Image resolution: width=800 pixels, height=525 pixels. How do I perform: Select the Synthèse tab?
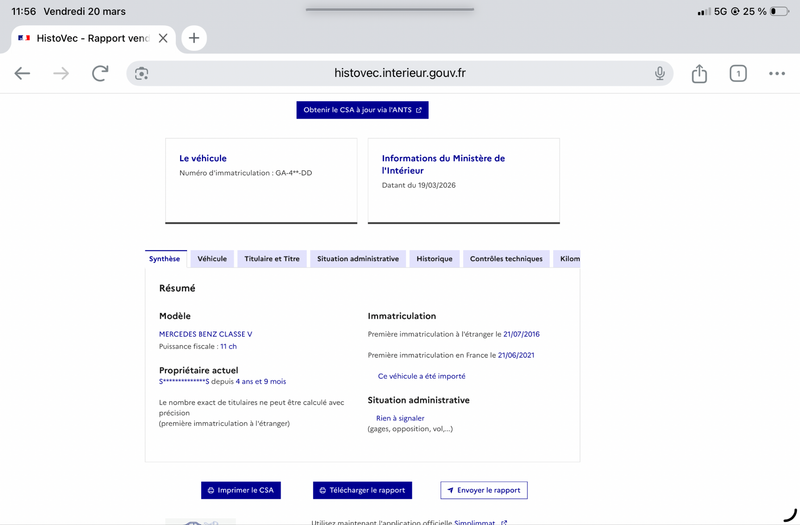click(x=165, y=259)
